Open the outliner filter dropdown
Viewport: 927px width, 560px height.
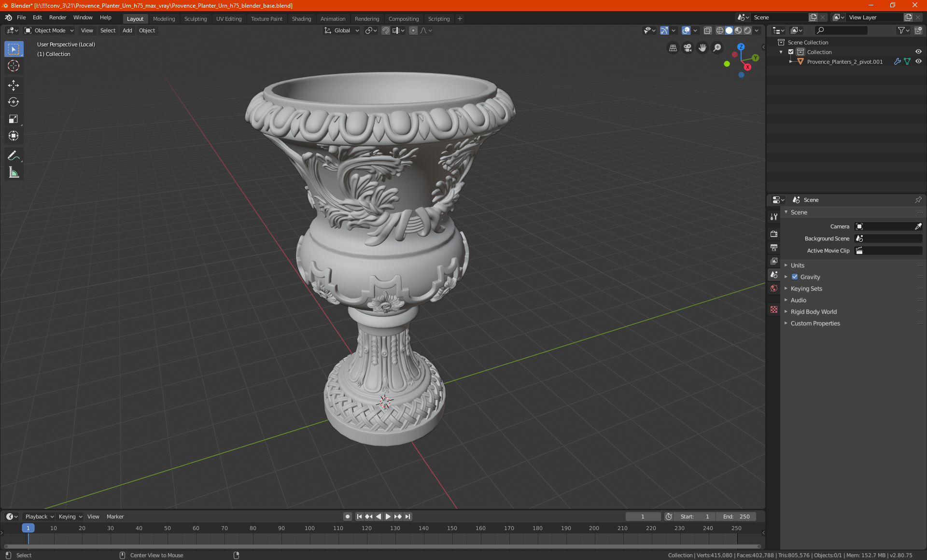tap(903, 30)
